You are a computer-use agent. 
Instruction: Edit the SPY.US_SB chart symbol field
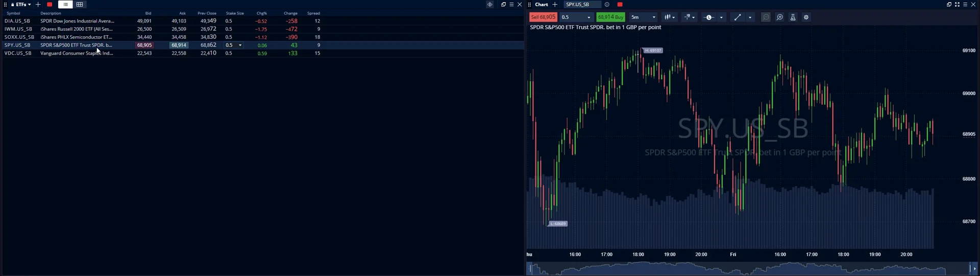pyautogui.click(x=582, y=5)
